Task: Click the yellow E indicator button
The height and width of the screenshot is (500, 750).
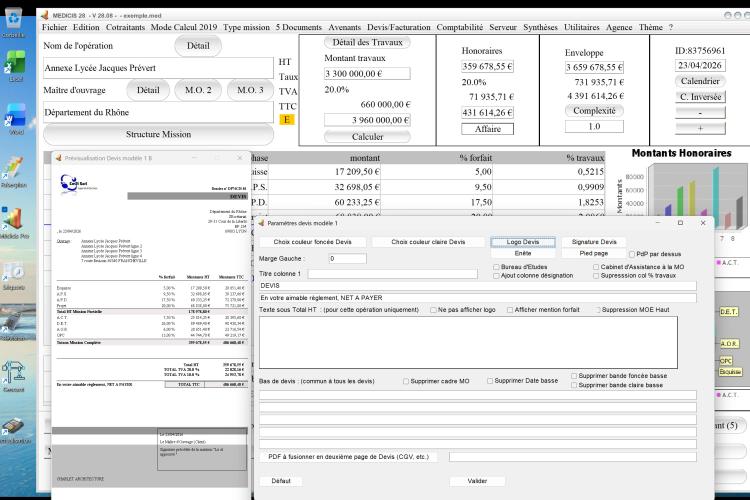Action: [287, 120]
